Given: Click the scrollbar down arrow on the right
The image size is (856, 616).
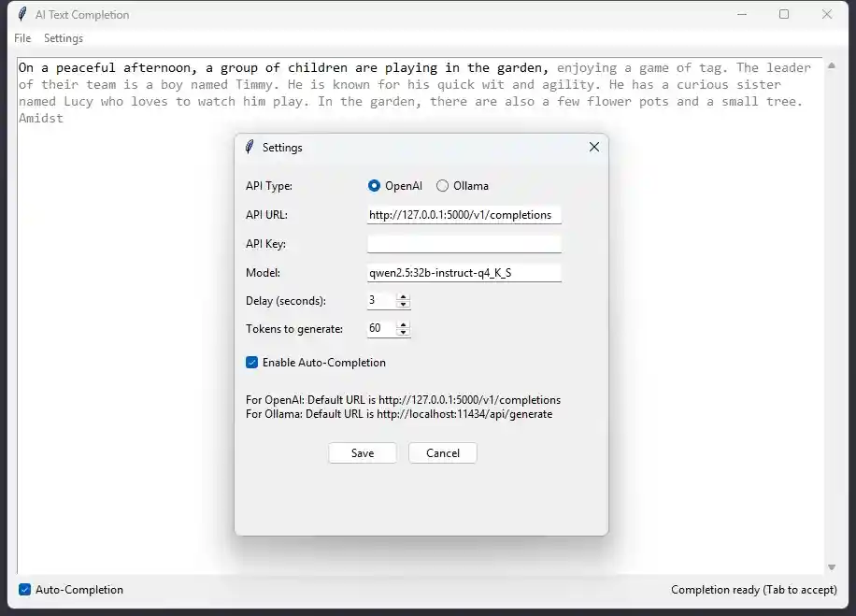Looking at the screenshot, I should [x=832, y=566].
